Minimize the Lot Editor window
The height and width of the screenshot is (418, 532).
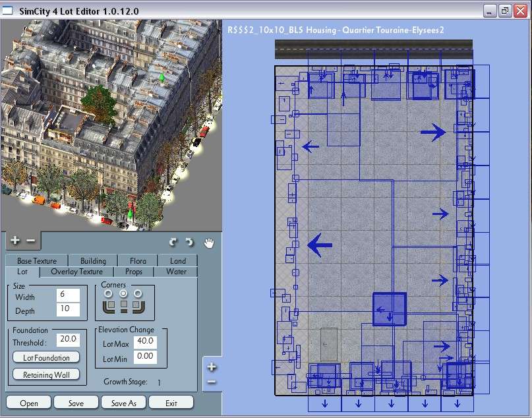point(489,11)
